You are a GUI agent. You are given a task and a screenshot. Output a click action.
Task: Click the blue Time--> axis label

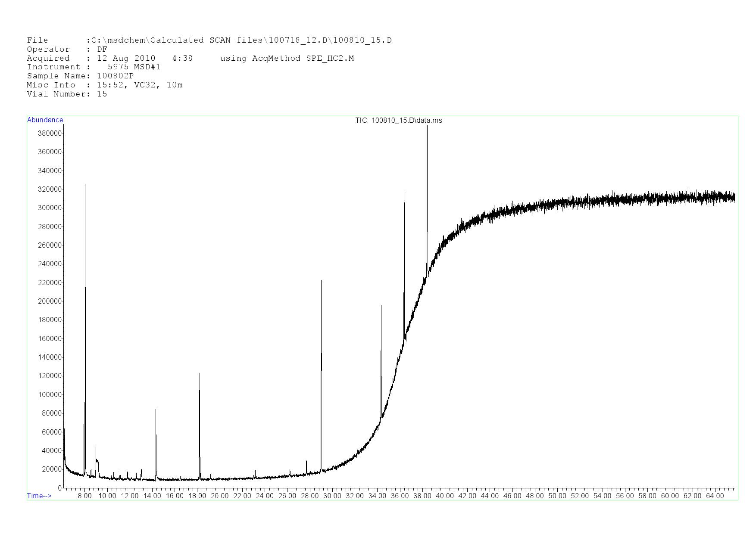click(39, 496)
